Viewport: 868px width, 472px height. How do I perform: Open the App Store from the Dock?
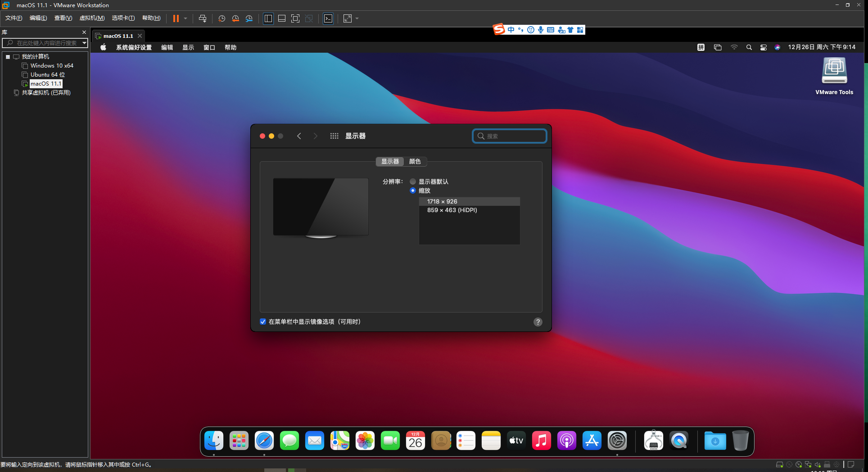click(x=592, y=441)
